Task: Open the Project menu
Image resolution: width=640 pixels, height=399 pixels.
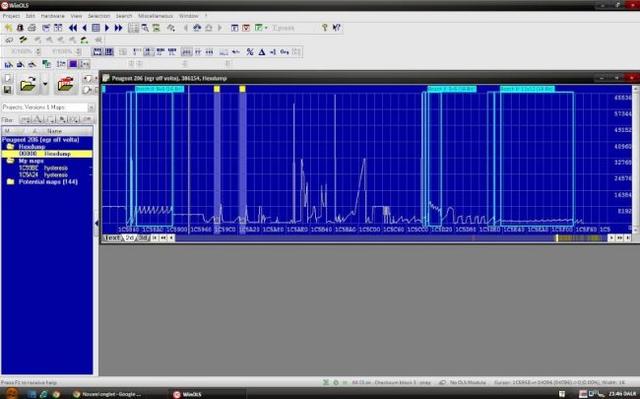Action: 11,16
